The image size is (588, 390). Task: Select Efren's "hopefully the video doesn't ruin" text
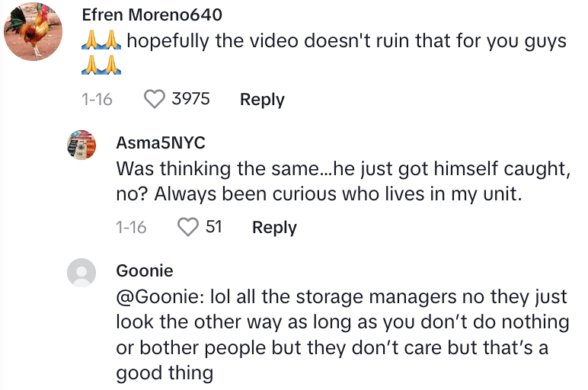[x=347, y=40]
